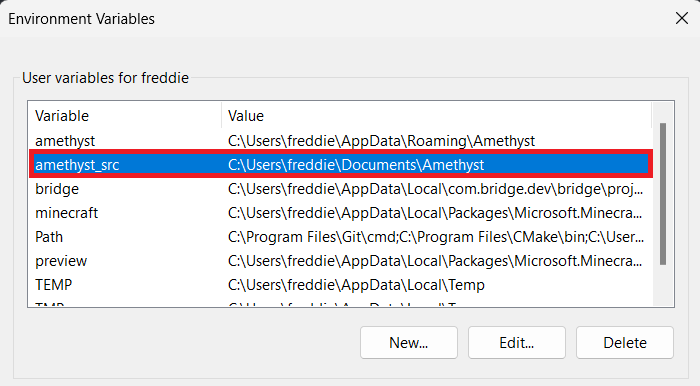Click the user variables list scrollbar thumb

(x=663, y=194)
